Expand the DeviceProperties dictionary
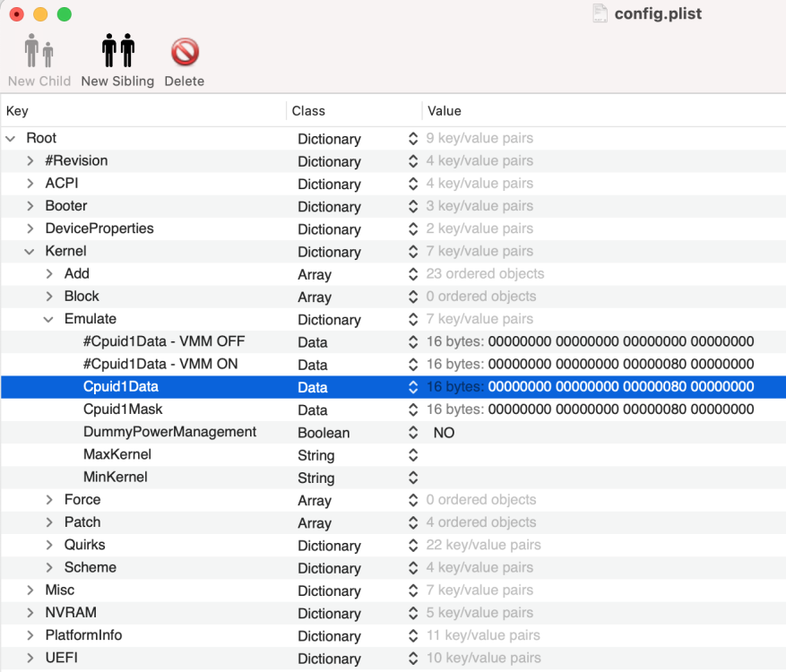Image resolution: width=786 pixels, height=672 pixels. (30, 228)
